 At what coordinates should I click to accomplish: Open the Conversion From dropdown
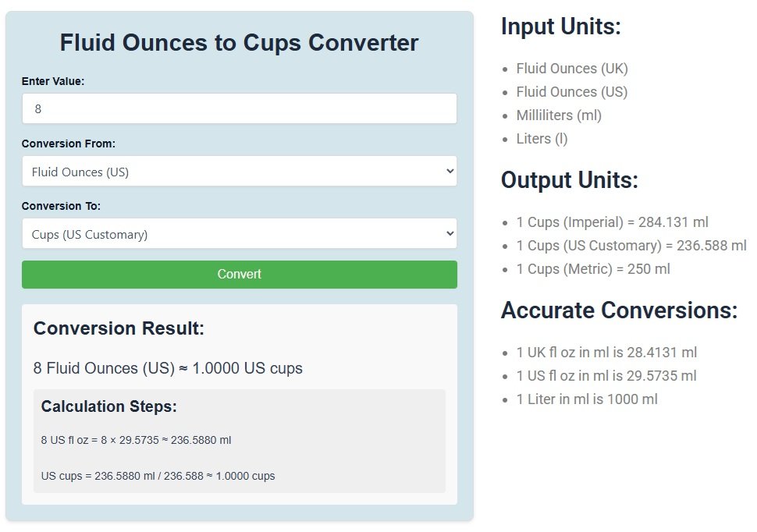pyautogui.click(x=239, y=171)
